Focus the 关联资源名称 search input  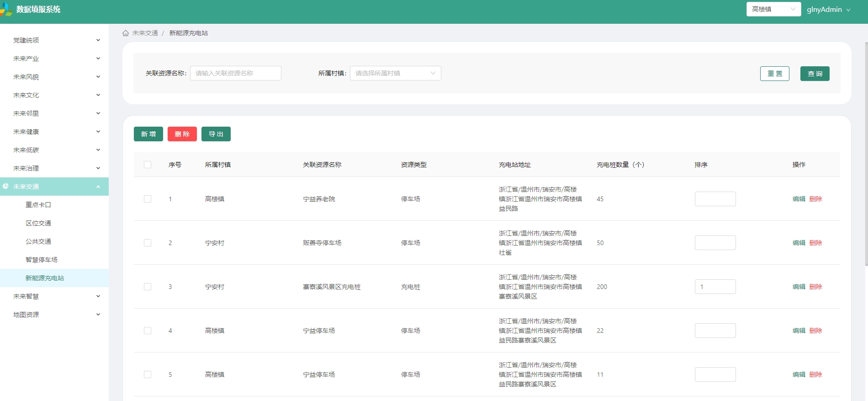(236, 73)
